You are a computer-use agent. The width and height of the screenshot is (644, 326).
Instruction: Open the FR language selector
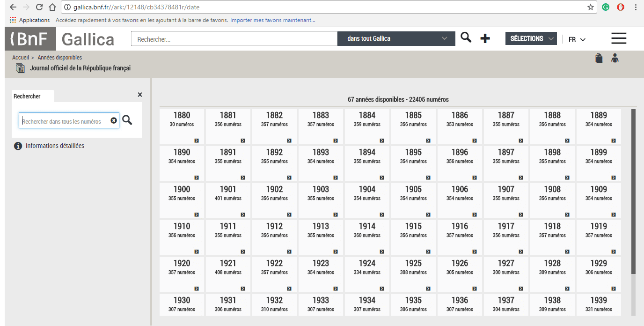coord(577,39)
